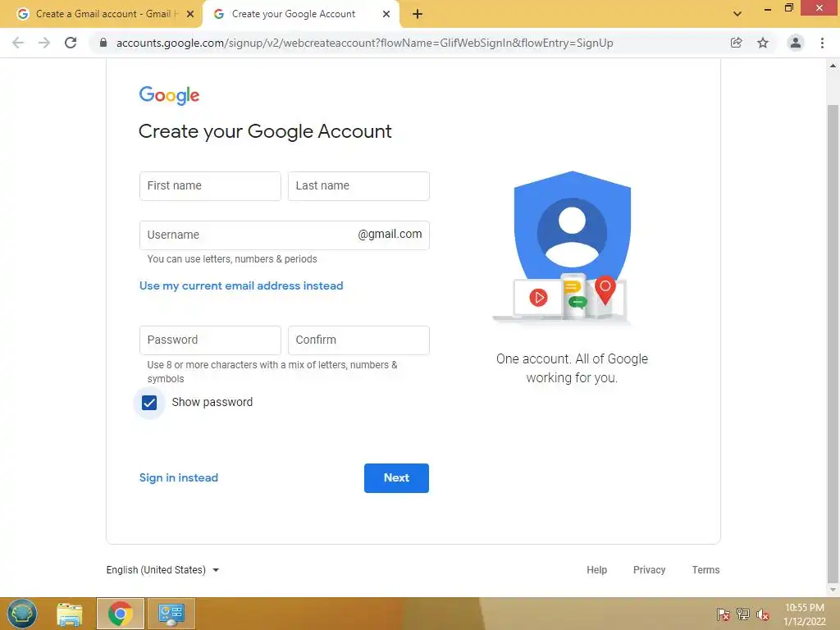Click the scrollbar up arrow
This screenshot has height=630, width=840.
pyautogui.click(x=833, y=66)
